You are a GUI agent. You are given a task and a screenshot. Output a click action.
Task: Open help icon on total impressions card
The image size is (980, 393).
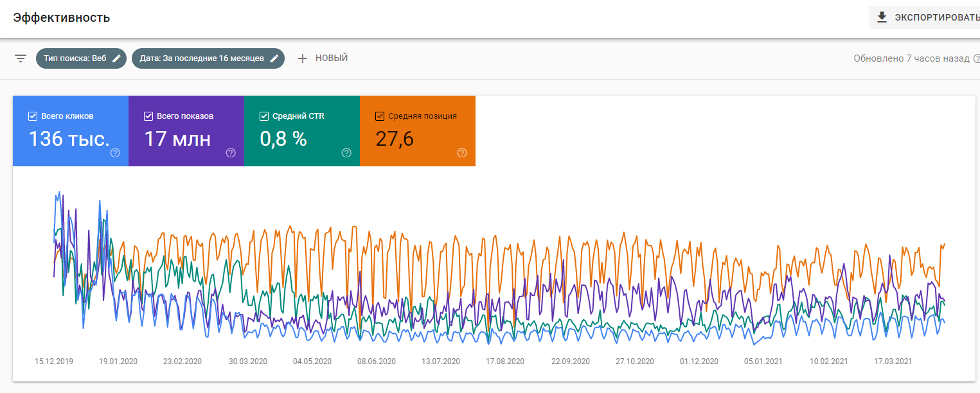[x=231, y=153]
